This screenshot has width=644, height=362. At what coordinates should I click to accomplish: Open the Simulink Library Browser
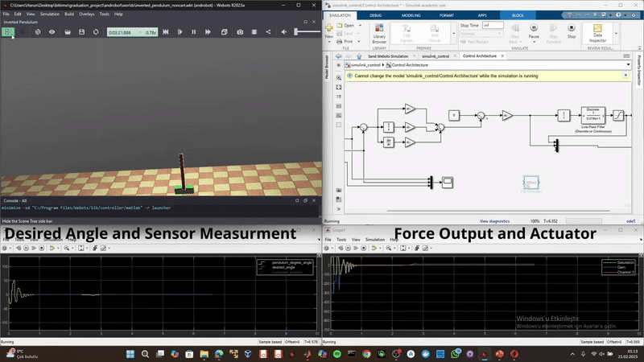coord(379,33)
